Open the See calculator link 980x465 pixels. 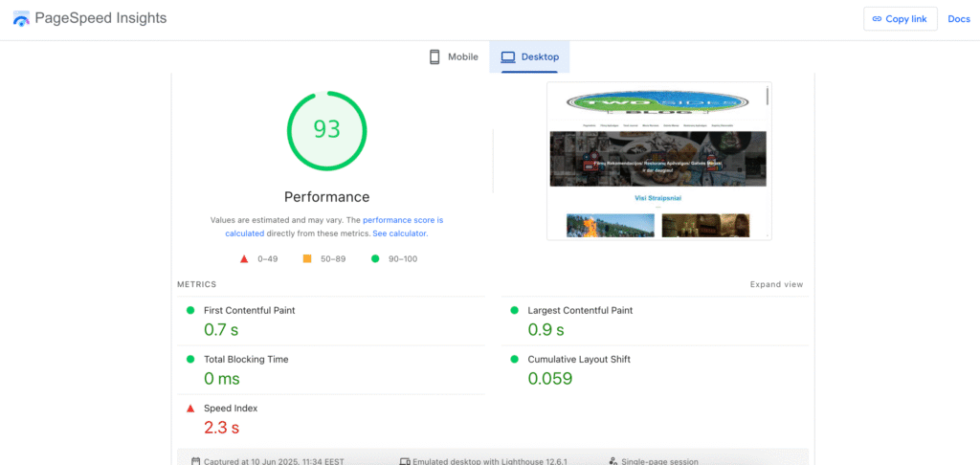(399, 233)
